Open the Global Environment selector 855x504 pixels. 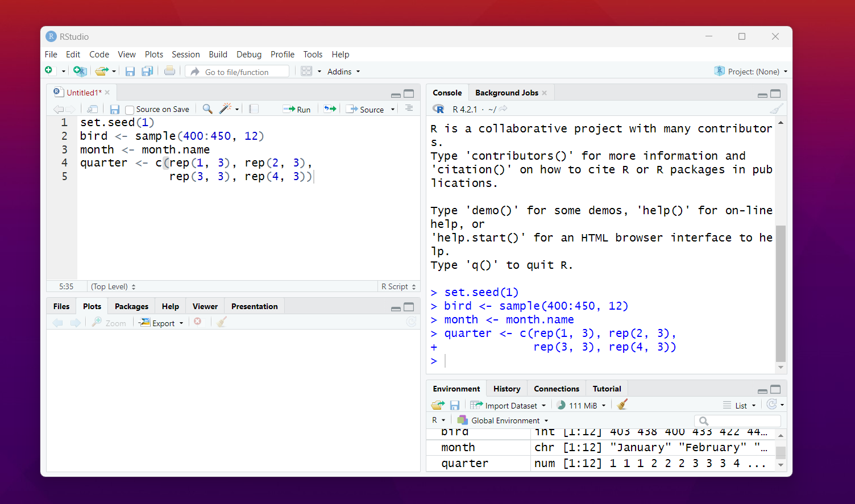503,420
